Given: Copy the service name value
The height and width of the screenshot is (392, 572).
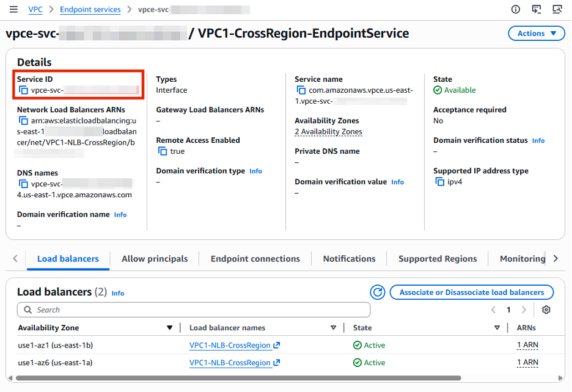Looking at the screenshot, I should tap(301, 90).
